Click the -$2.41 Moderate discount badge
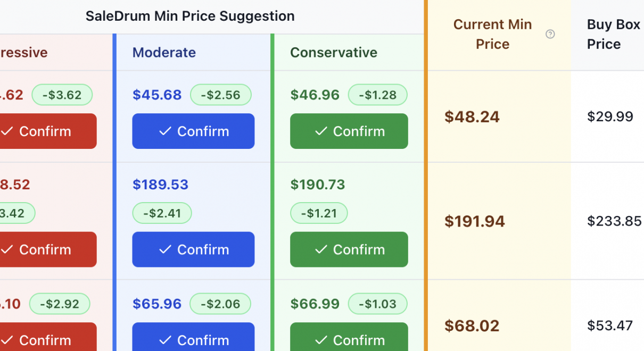 pos(162,213)
